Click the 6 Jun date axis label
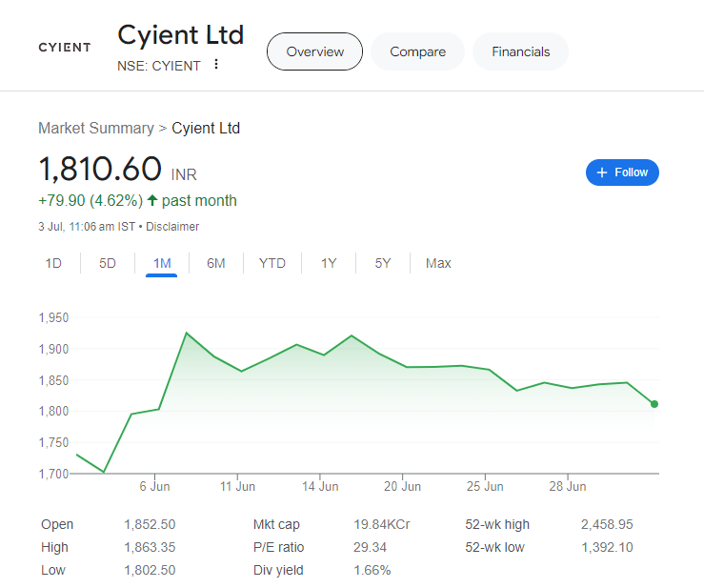This screenshot has height=588, width=704. (154, 486)
